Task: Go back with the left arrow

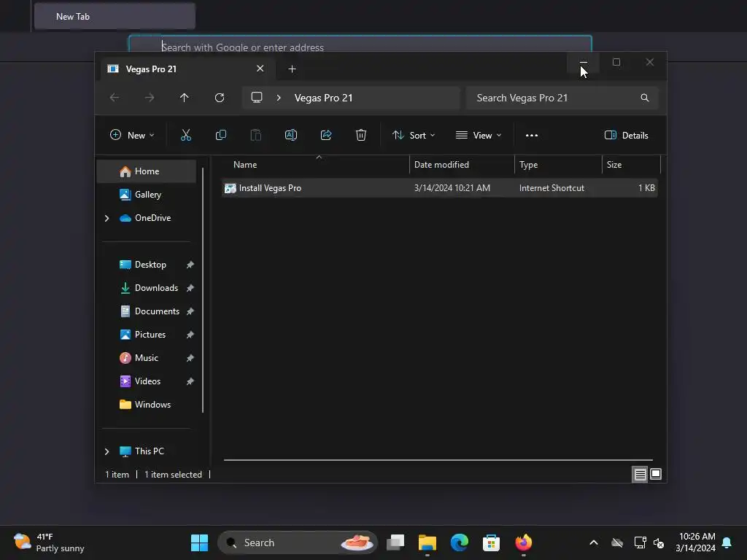Action: (115, 98)
